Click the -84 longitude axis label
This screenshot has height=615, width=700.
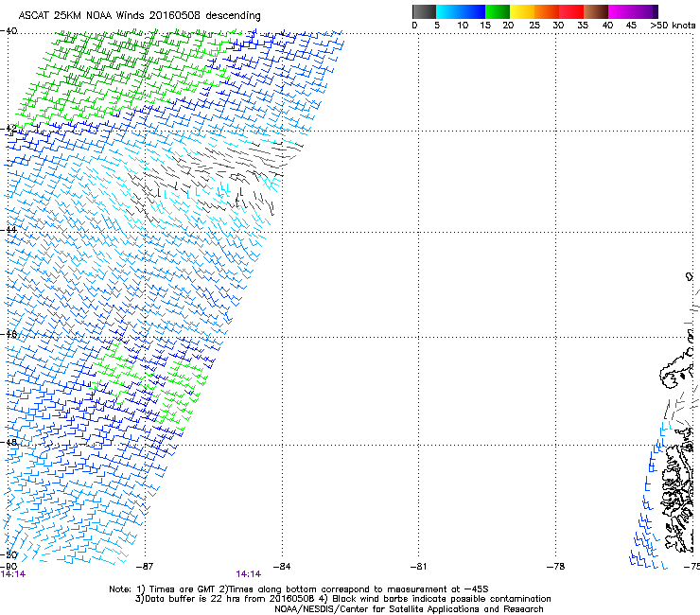[x=282, y=567]
